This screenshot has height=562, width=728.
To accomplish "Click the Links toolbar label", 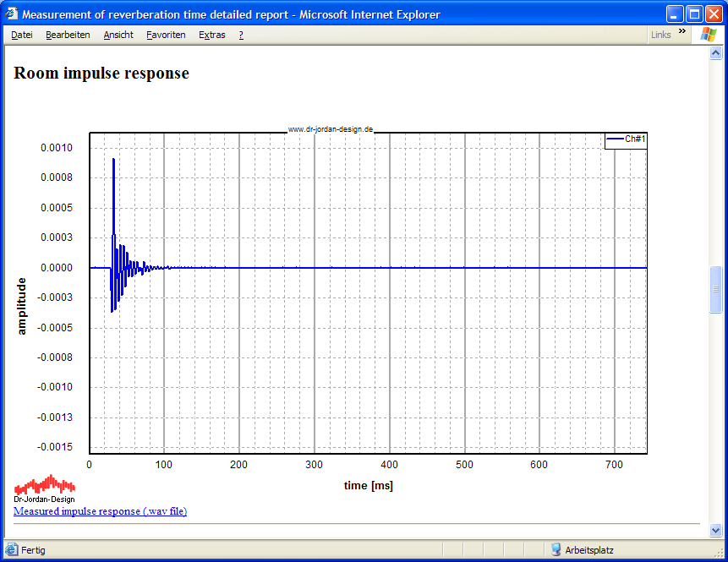I will tap(661, 35).
